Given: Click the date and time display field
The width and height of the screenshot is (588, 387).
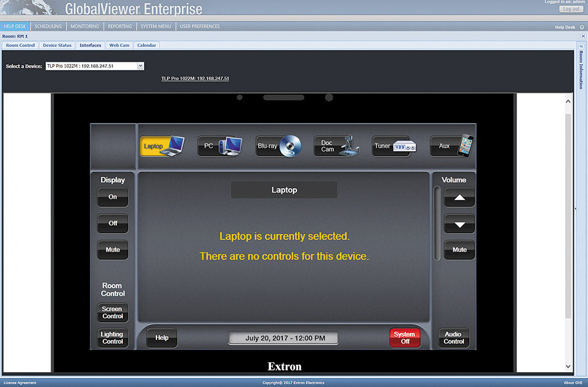Looking at the screenshot, I should (x=283, y=338).
